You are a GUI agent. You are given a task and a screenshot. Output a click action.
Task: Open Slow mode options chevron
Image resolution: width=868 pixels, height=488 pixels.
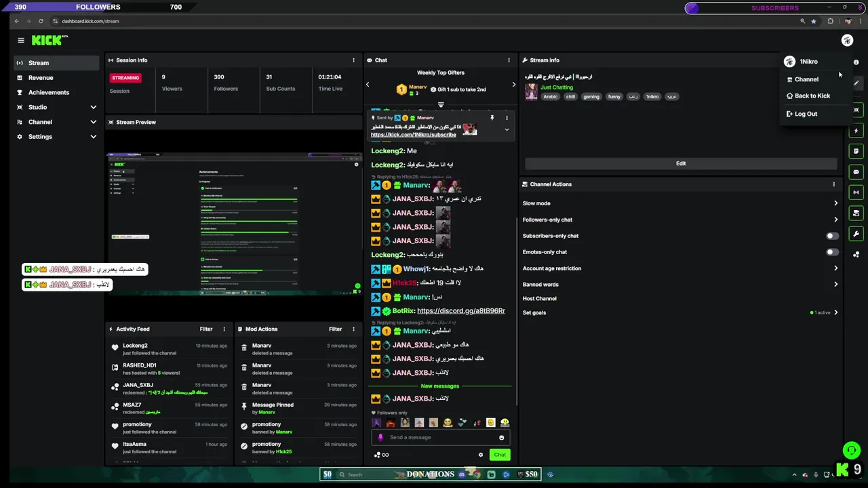[835, 203]
